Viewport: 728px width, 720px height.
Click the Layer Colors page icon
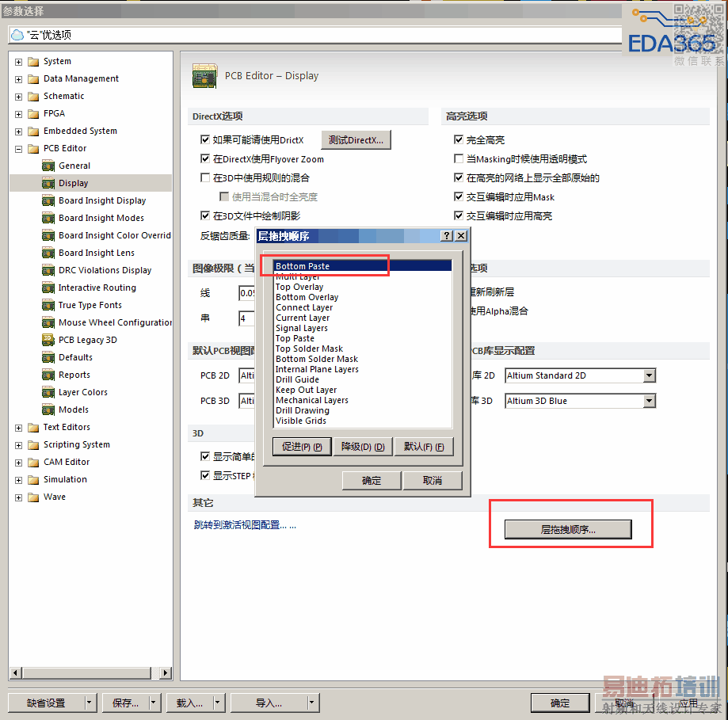pyautogui.click(x=48, y=392)
